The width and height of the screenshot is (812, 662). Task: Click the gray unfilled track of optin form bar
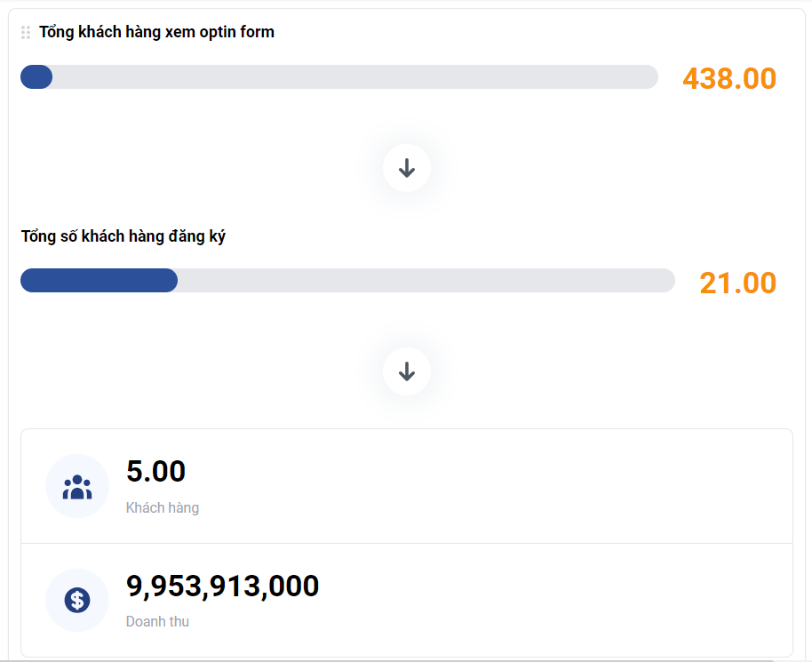355,77
